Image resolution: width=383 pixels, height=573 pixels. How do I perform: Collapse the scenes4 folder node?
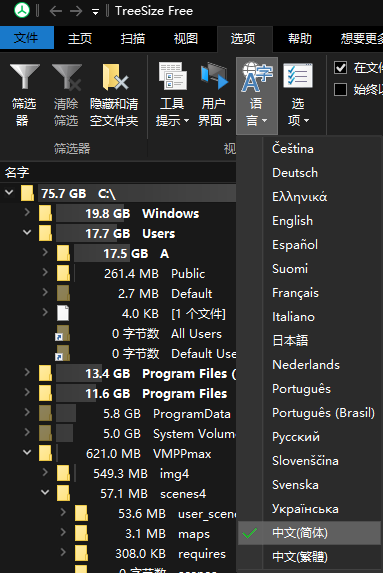(x=45, y=492)
